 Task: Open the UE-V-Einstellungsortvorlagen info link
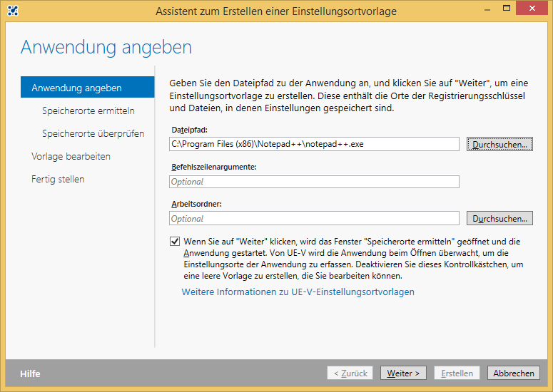[298, 292]
